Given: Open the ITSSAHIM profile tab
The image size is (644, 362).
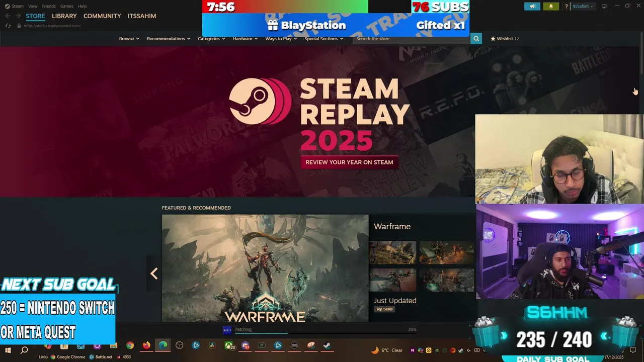Looking at the screenshot, I should click(x=142, y=16).
